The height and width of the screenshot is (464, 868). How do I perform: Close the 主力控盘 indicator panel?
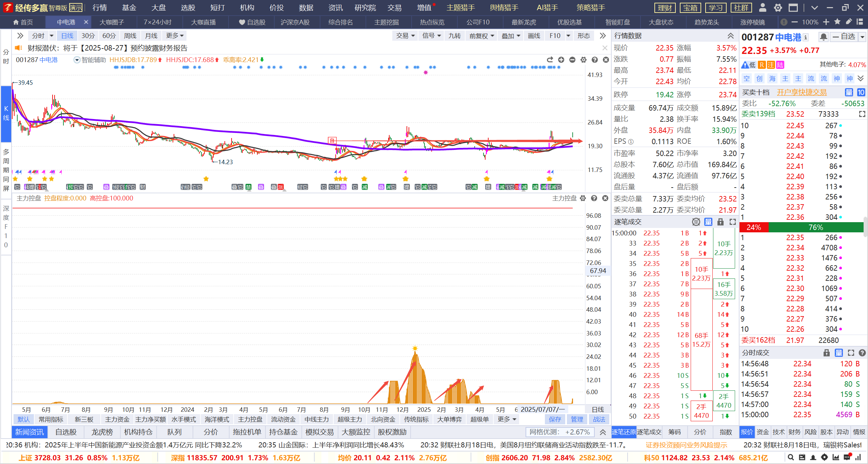[605, 198]
